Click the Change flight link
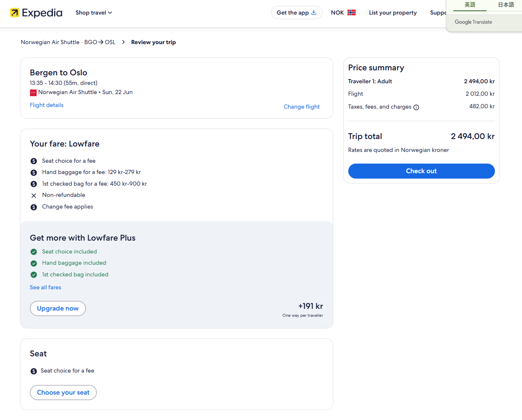This screenshot has height=420, width=522. pyautogui.click(x=302, y=107)
